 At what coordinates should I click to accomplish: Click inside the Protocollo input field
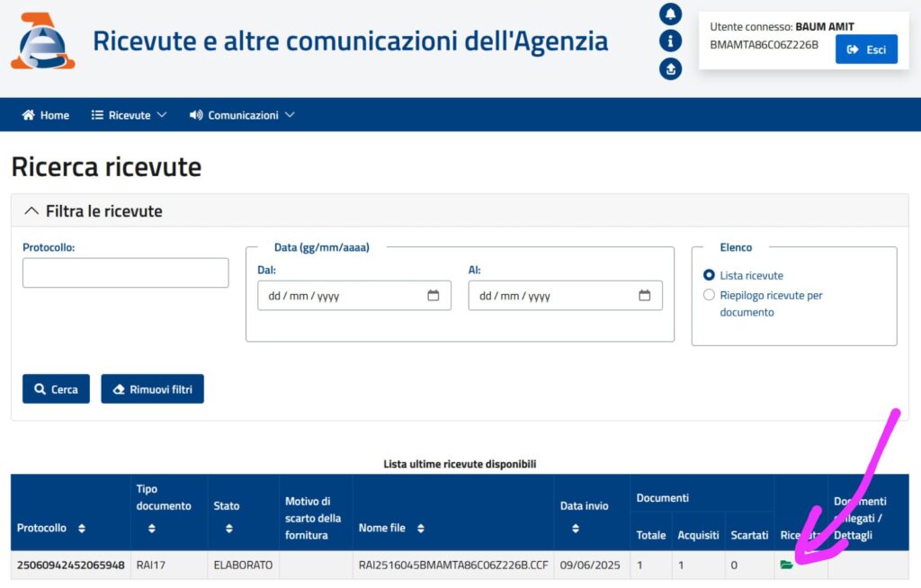(125, 272)
